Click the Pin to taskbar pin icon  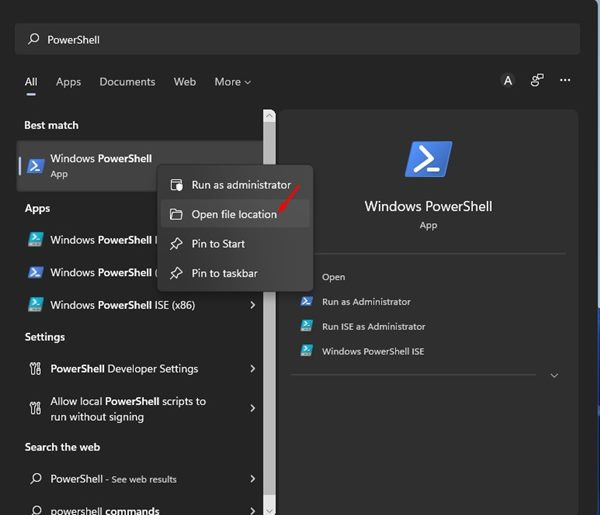coord(176,273)
